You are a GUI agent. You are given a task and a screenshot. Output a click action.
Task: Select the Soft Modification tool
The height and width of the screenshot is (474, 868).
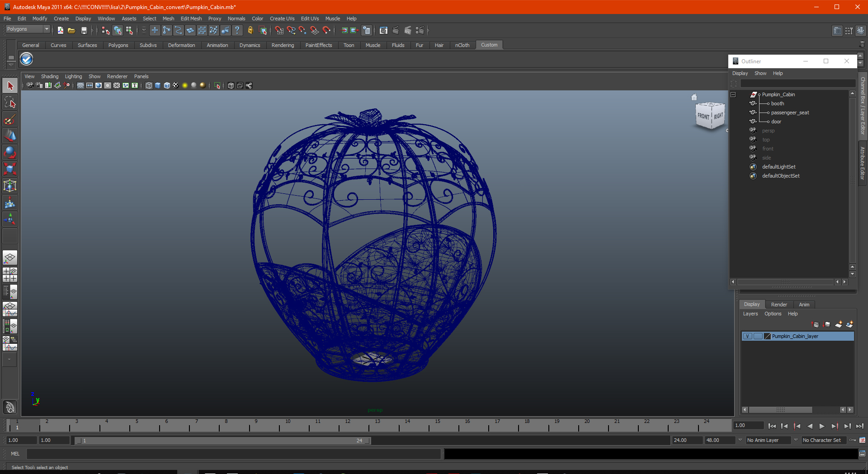point(10,203)
